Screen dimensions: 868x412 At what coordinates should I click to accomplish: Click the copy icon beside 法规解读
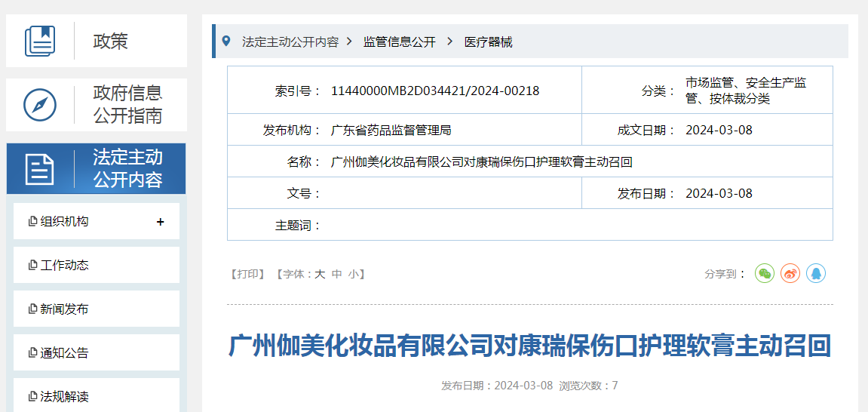32,396
